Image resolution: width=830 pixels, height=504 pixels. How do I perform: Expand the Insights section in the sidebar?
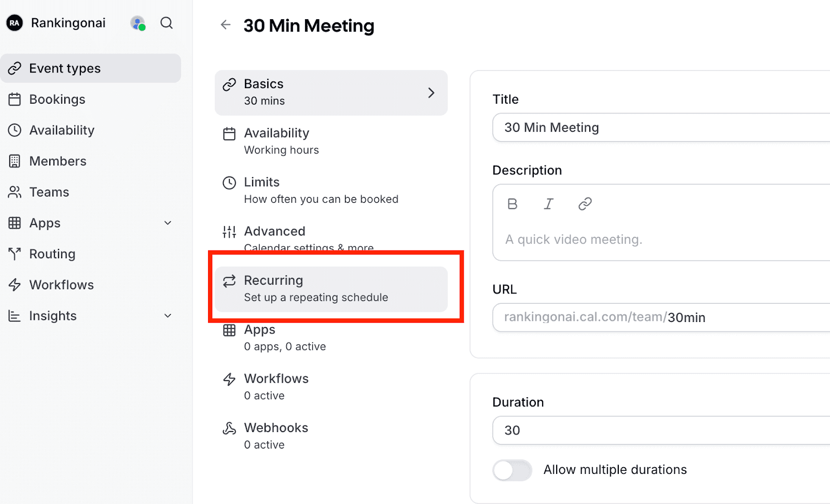[x=167, y=315]
